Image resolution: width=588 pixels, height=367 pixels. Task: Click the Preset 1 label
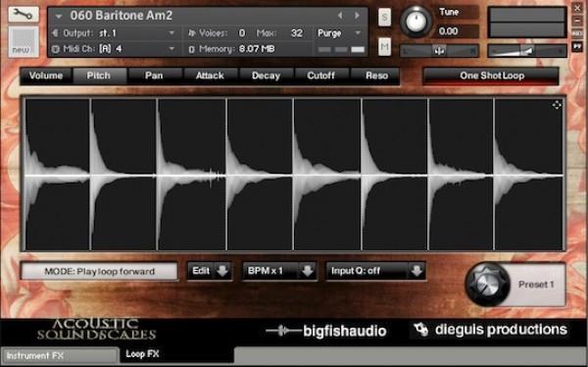click(536, 285)
